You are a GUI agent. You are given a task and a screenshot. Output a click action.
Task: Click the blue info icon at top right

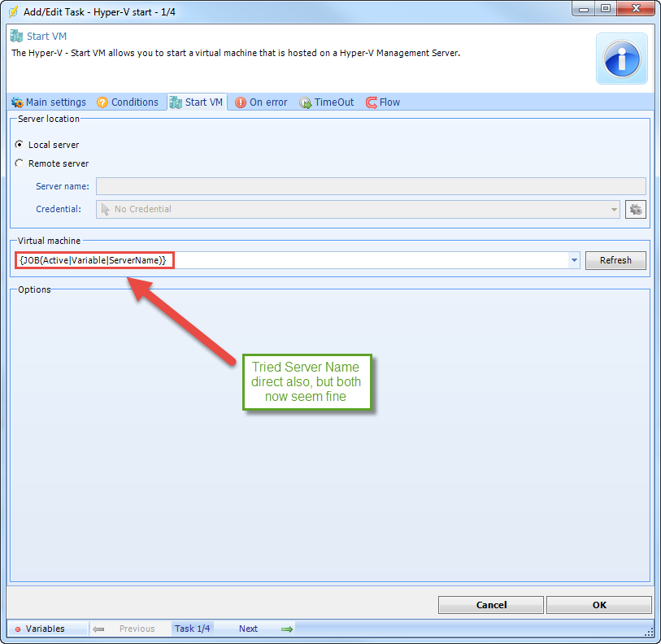click(622, 59)
